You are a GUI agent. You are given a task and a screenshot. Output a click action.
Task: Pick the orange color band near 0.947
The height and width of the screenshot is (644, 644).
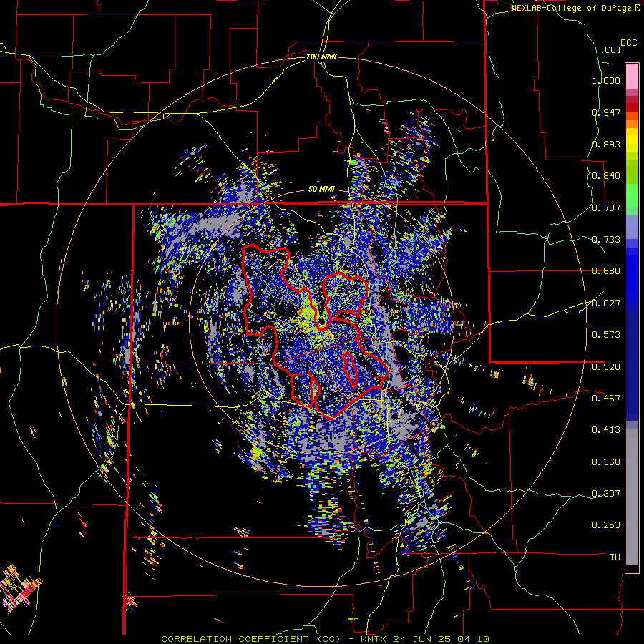[632, 120]
